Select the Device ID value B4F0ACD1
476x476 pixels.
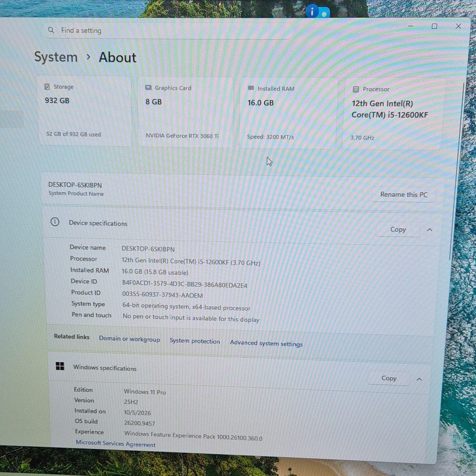(x=184, y=284)
